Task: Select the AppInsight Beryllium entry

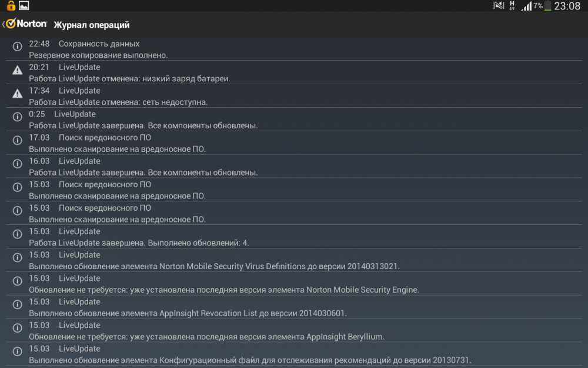Action: (206, 337)
